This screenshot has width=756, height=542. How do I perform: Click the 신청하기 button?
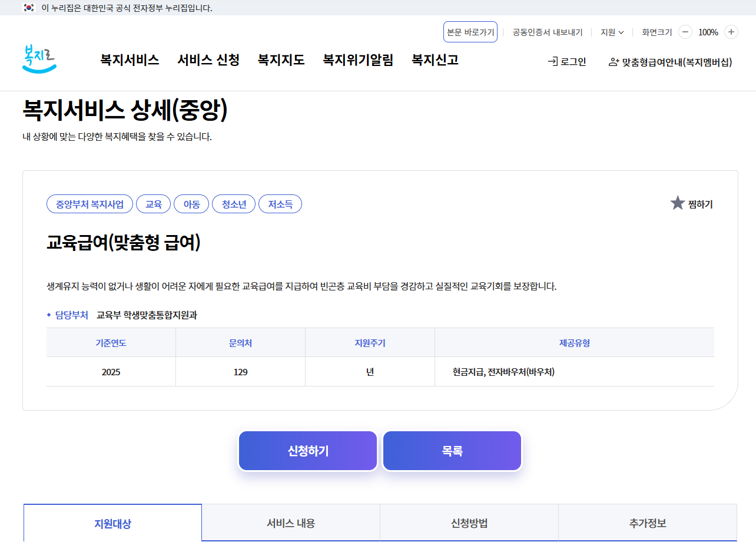[x=307, y=450]
